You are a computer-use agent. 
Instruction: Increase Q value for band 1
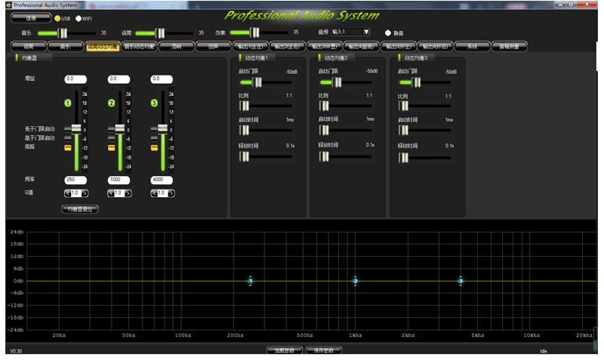[x=85, y=193]
